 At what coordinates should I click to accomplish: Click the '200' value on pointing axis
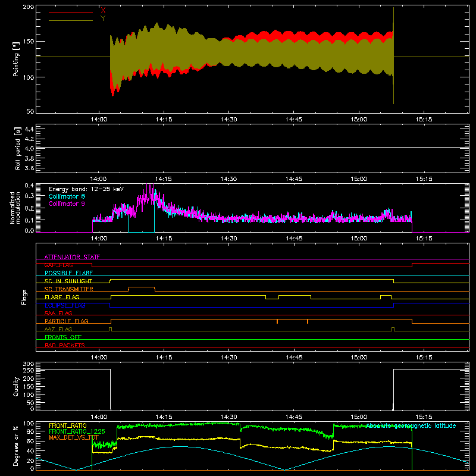(x=29, y=7)
